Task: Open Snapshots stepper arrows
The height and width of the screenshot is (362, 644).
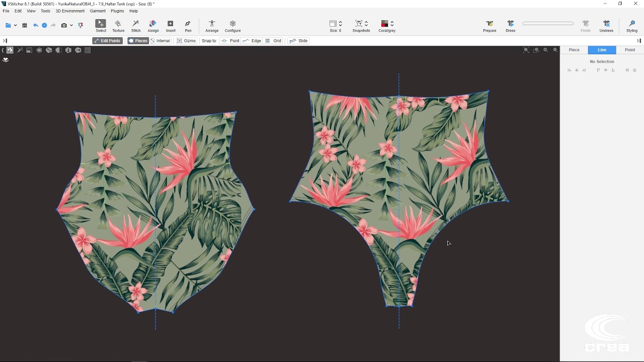Action: [366, 24]
